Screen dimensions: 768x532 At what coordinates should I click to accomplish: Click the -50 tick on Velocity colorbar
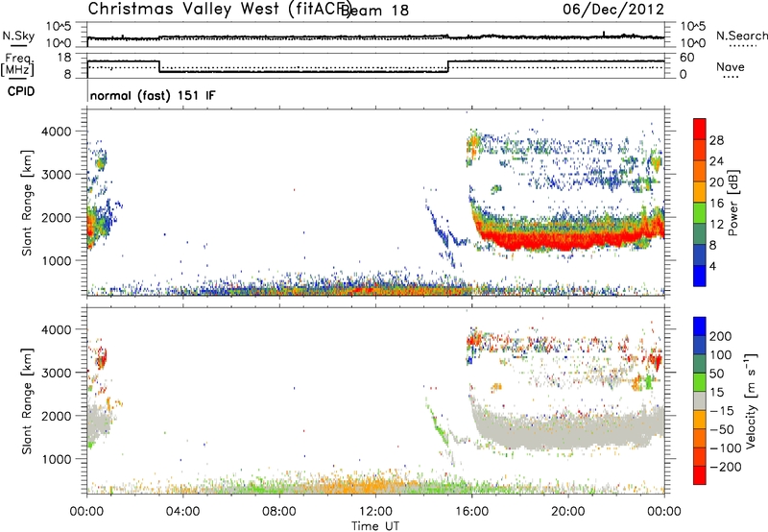click(722, 429)
